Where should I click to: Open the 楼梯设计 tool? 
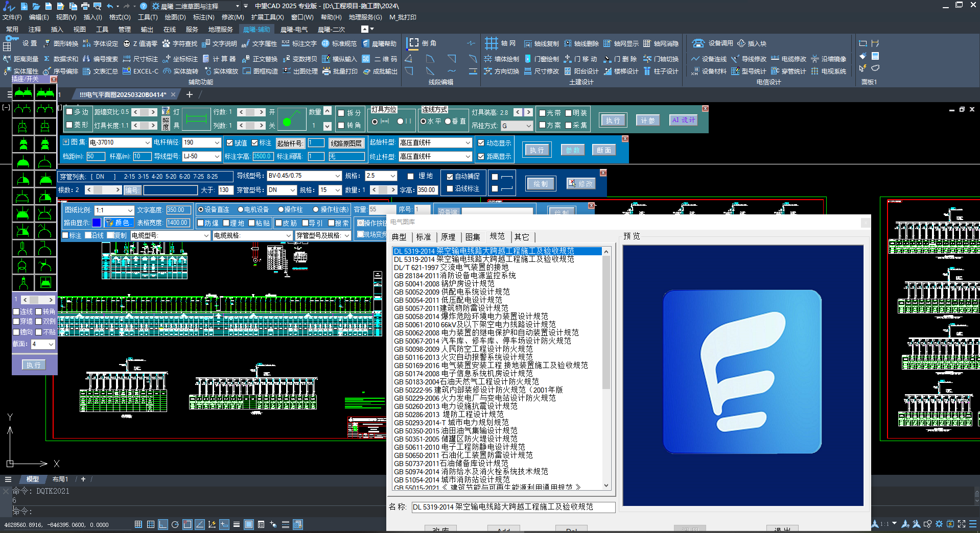[x=621, y=71]
